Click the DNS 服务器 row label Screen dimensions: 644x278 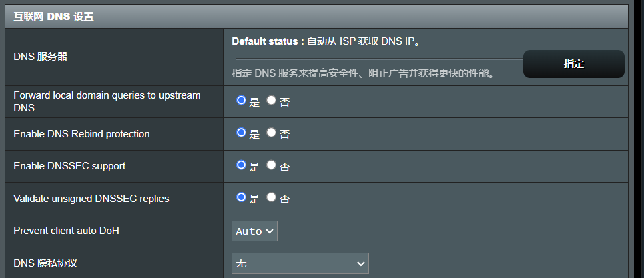[x=40, y=57]
